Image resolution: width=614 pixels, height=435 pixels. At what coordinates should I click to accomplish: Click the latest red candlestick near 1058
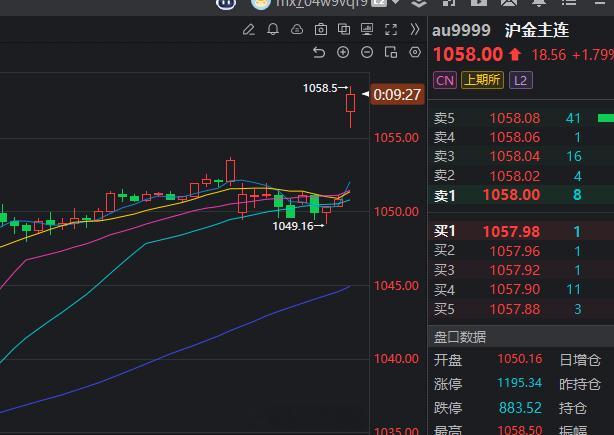point(350,103)
